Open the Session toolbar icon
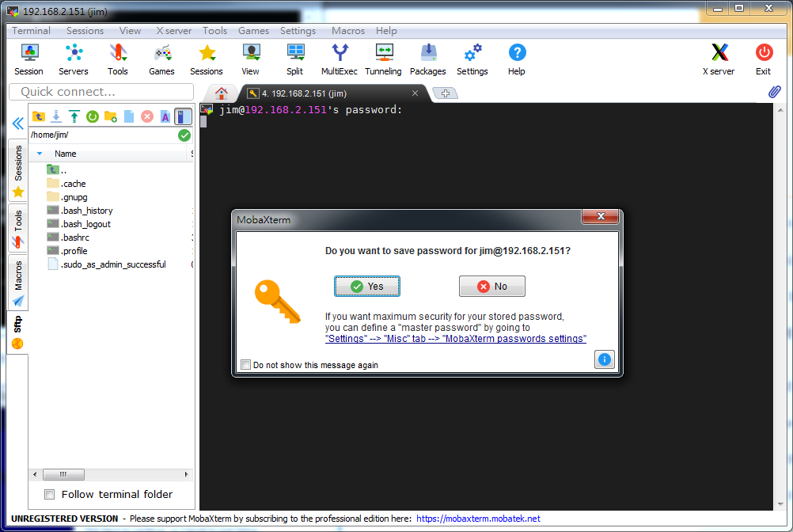Viewport: 793px width, 532px height. pyautogui.click(x=28, y=59)
